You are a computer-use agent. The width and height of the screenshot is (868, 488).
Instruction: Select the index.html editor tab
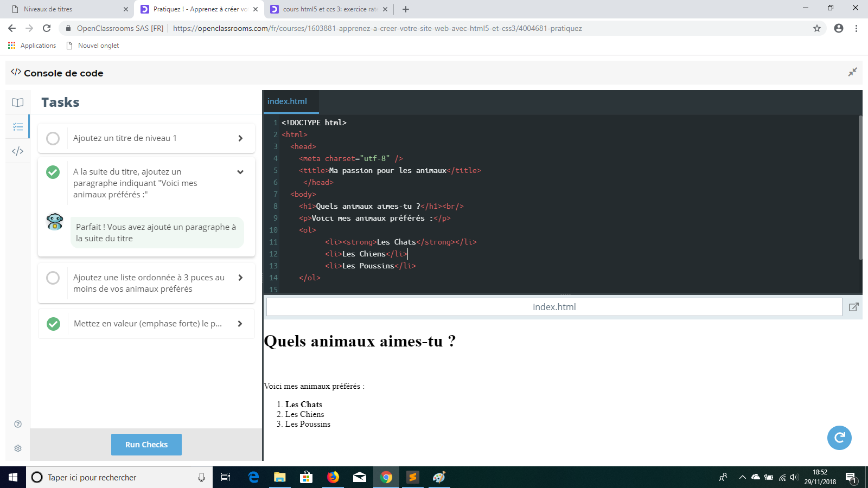pyautogui.click(x=288, y=101)
